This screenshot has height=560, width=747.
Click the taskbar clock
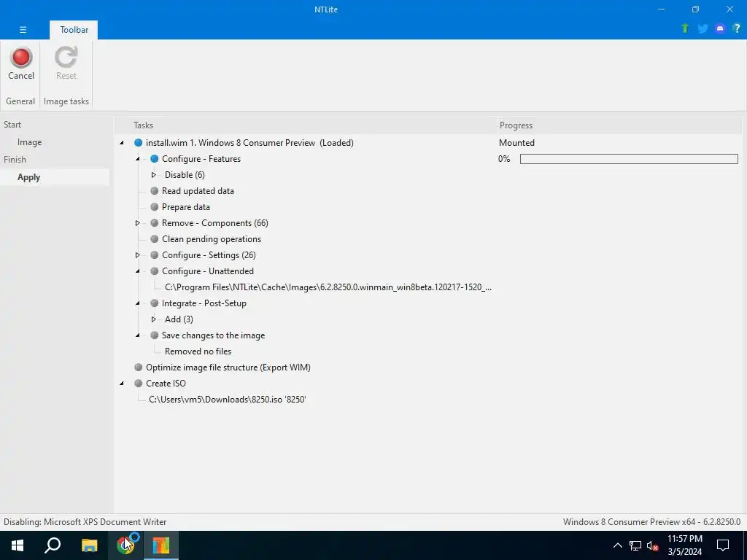684,545
